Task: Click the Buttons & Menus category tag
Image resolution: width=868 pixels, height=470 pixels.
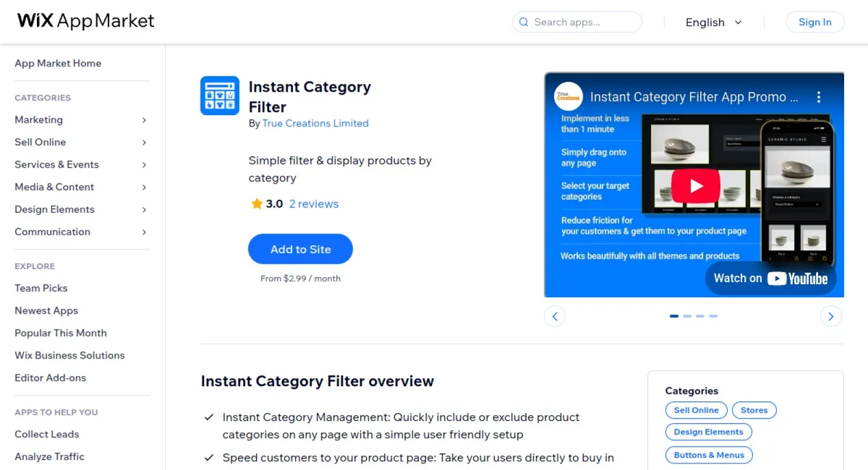Action: point(709,455)
